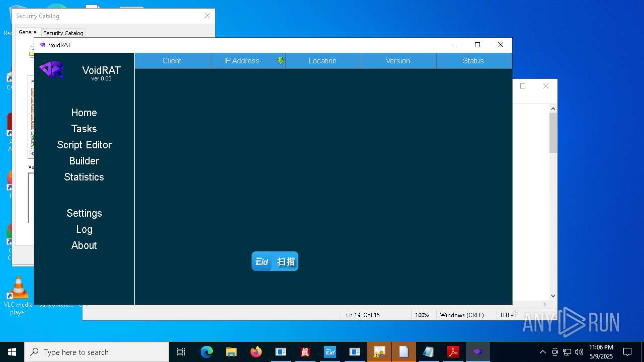Click the taskbar search box
This screenshot has width=644, height=362.
pyautogui.click(x=97, y=352)
